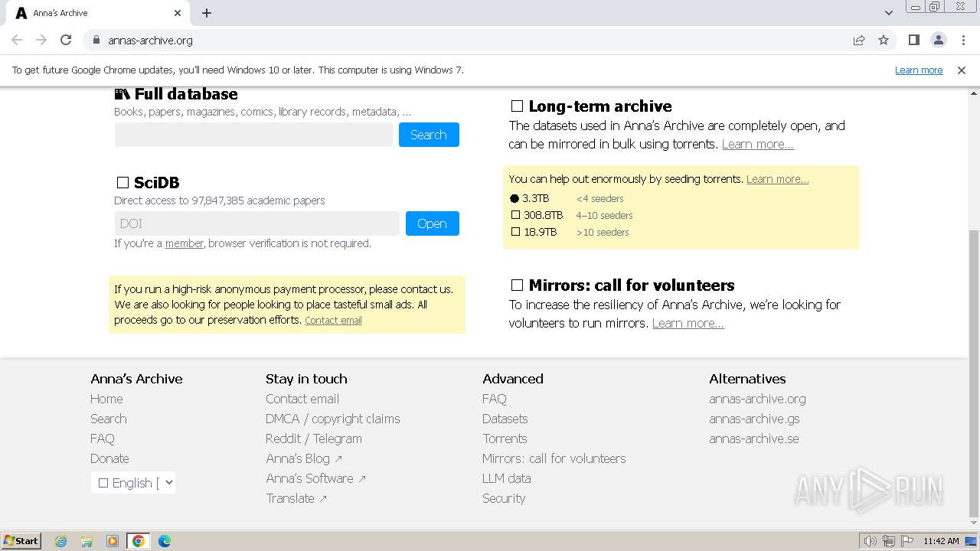Share this page icon
This screenshot has height=551, width=980.
pos(859,40)
